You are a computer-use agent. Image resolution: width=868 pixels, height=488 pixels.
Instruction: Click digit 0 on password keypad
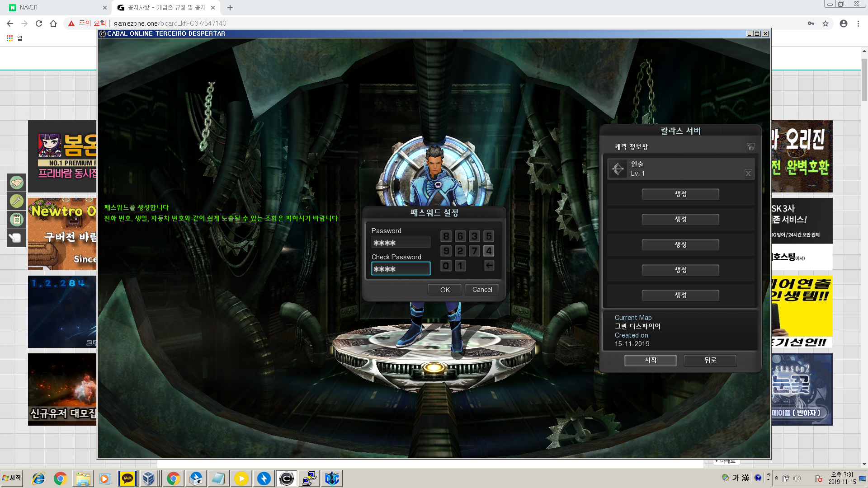click(446, 266)
